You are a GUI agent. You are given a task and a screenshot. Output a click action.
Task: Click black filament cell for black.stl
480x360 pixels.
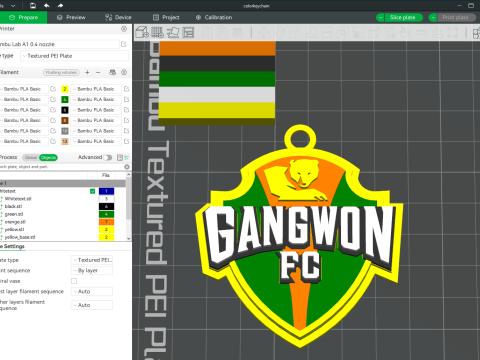[x=106, y=206]
